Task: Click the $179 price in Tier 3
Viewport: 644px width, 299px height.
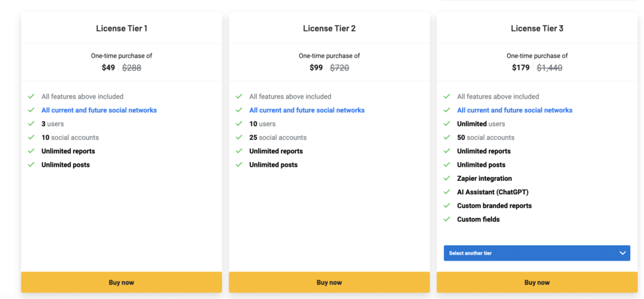Action: [521, 68]
